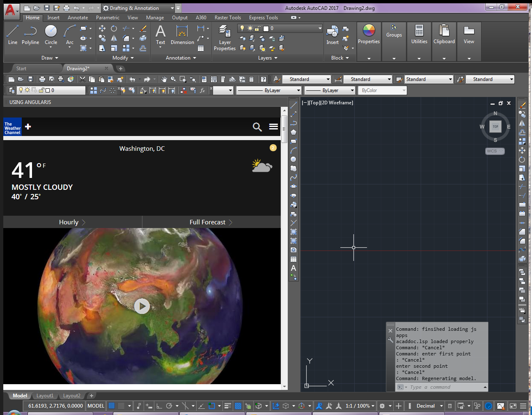Open the Express Tools ribbon tab
The image size is (532, 415).
coord(264,18)
